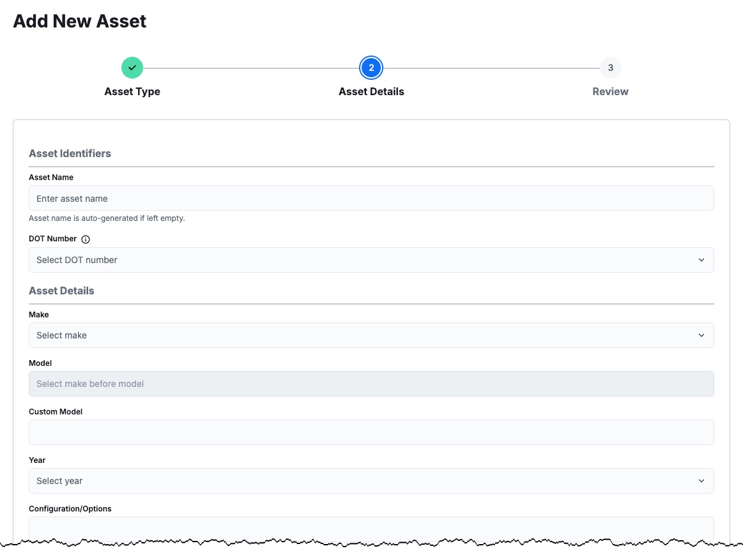
Task: Click the completed Asset Type checkmark step
Action: pyautogui.click(x=132, y=68)
